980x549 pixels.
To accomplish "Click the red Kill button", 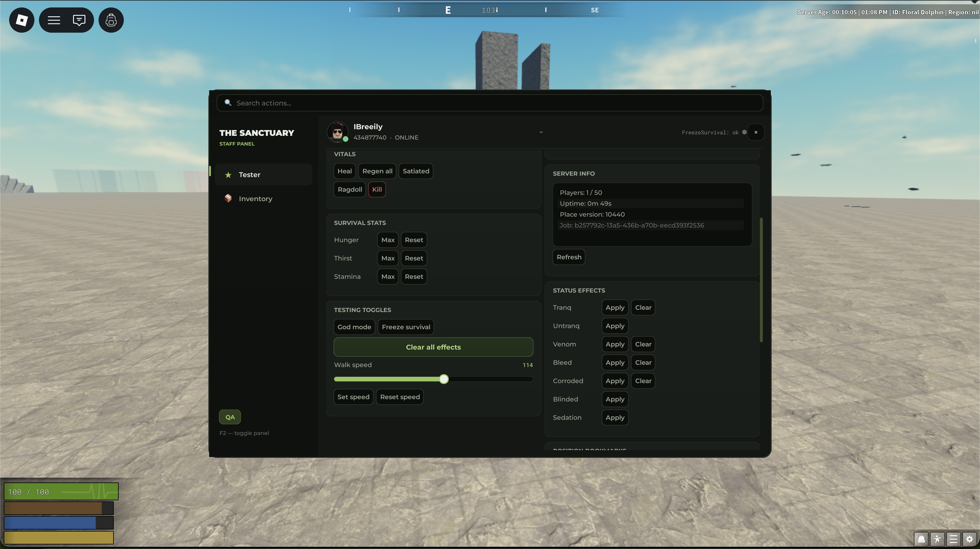I will pyautogui.click(x=377, y=189).
